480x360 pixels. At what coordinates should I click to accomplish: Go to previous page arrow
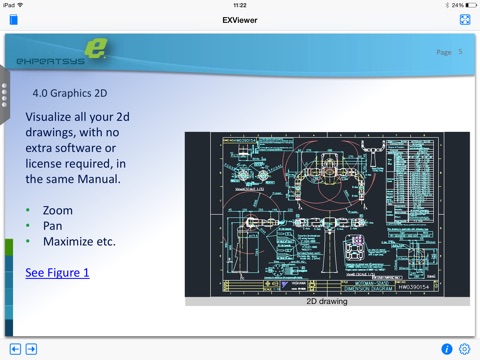click(15, 349)
